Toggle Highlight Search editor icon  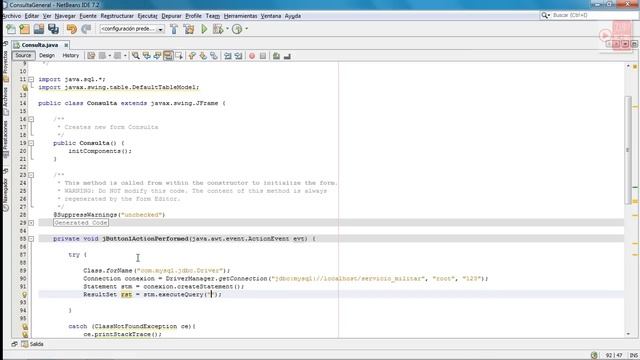pos(168,56)
